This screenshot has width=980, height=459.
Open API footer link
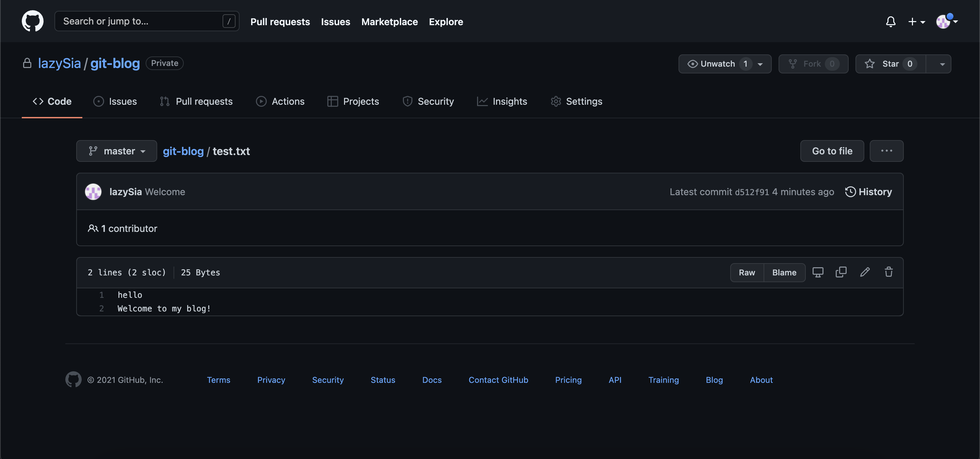point(615,380)
